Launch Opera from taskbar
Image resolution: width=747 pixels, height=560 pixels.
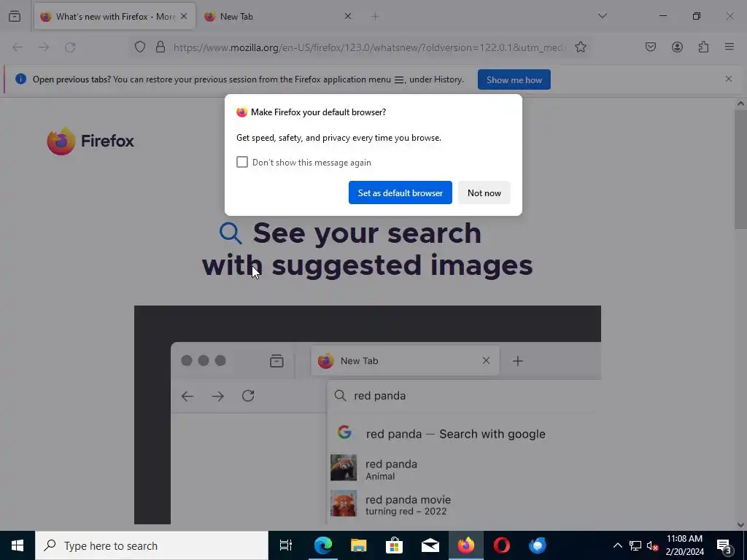point(502,545)
